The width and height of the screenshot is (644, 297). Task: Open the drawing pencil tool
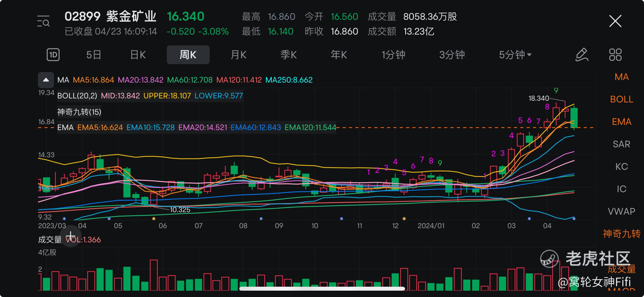click(582, 55)
